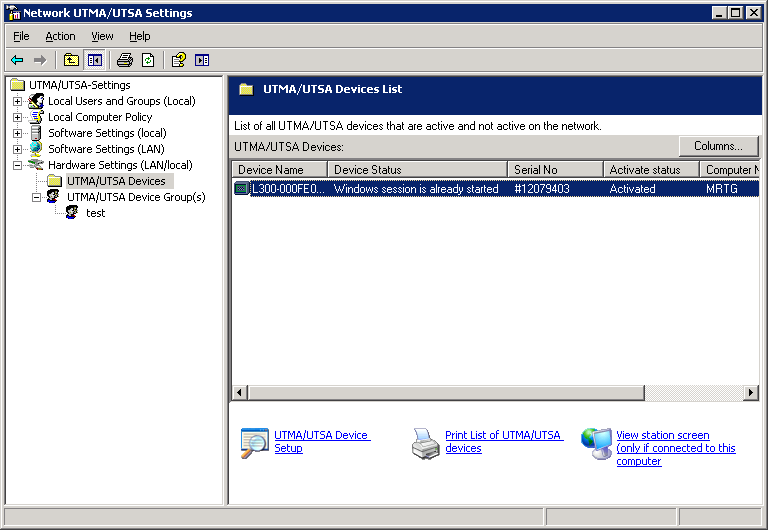Click the Refresh toolbar icon

[148, 60]
